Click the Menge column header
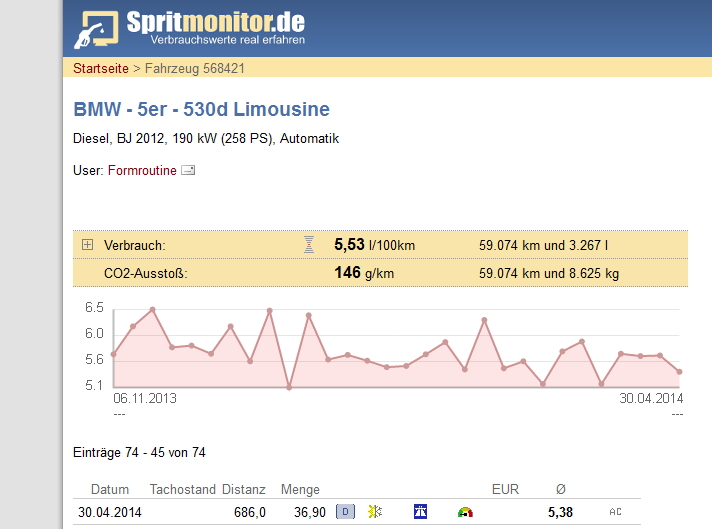Screen dimensions: 712x529 click(x=300, y=490)
